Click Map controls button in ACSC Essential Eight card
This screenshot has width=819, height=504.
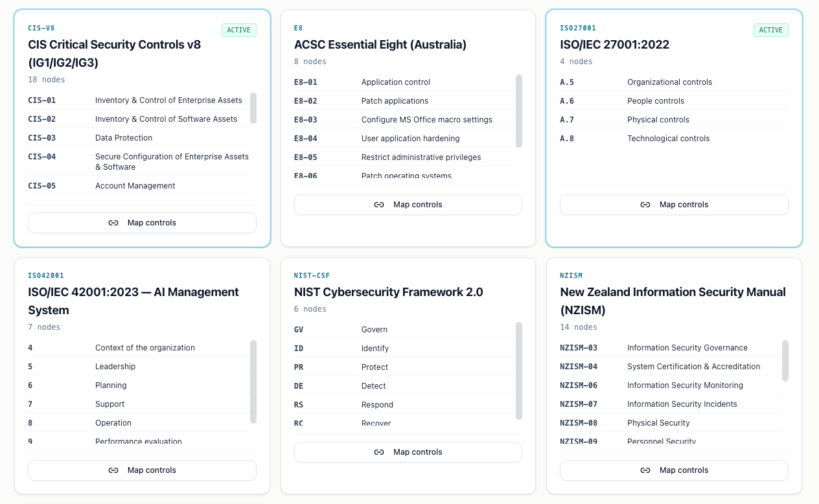(x=408, y=205)
